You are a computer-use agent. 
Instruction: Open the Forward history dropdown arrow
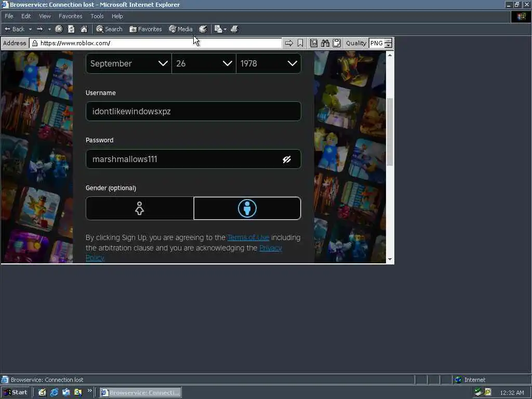pyautogui.click(x=49, y=29)
